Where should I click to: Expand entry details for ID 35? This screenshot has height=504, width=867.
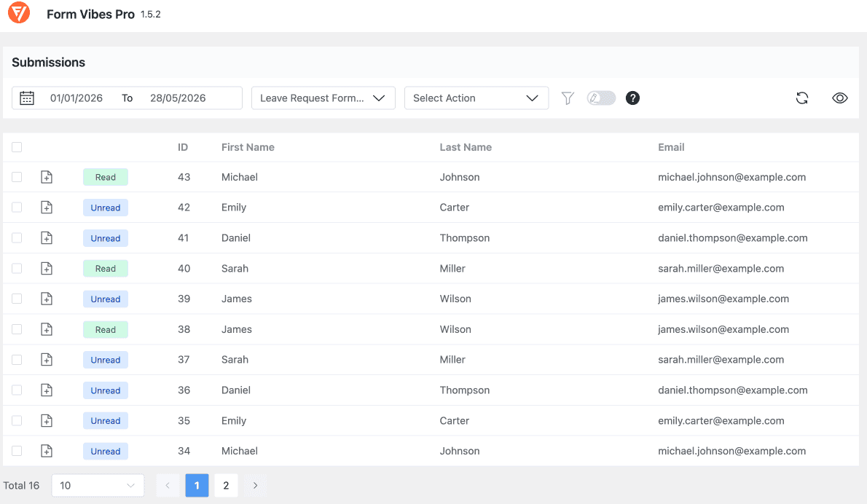coord(47,420)
